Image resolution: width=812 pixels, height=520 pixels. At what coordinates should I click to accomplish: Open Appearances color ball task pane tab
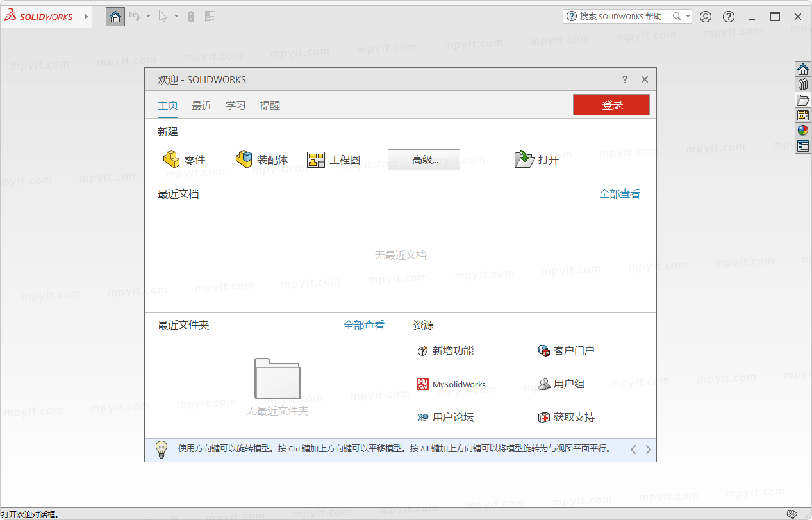click(x=803, y=131)
